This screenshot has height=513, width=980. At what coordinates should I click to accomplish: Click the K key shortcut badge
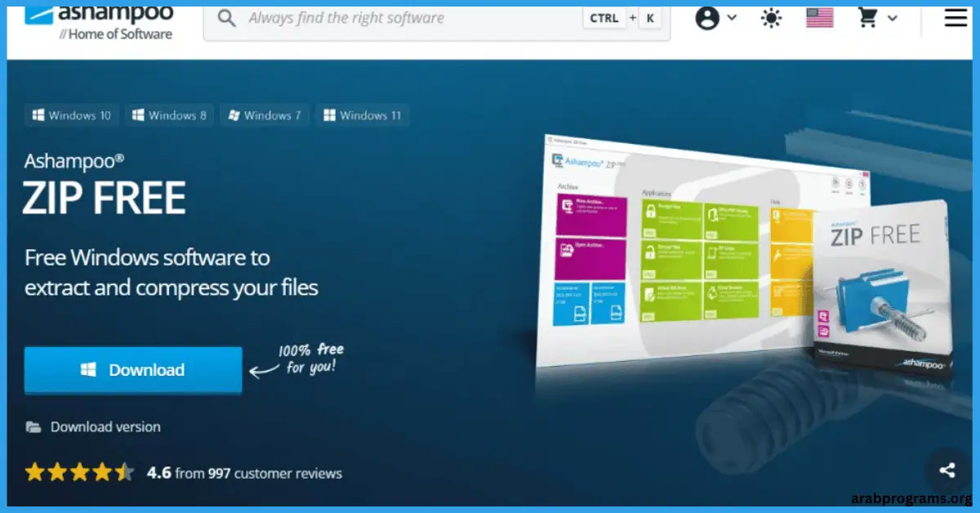point(650,18)
